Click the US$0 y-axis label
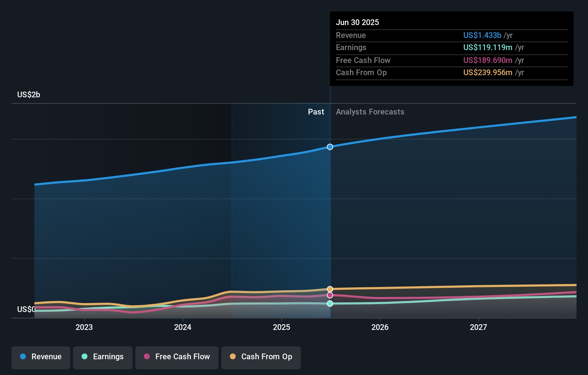Viewport: 588px width, 375px height. click(26, 309)
